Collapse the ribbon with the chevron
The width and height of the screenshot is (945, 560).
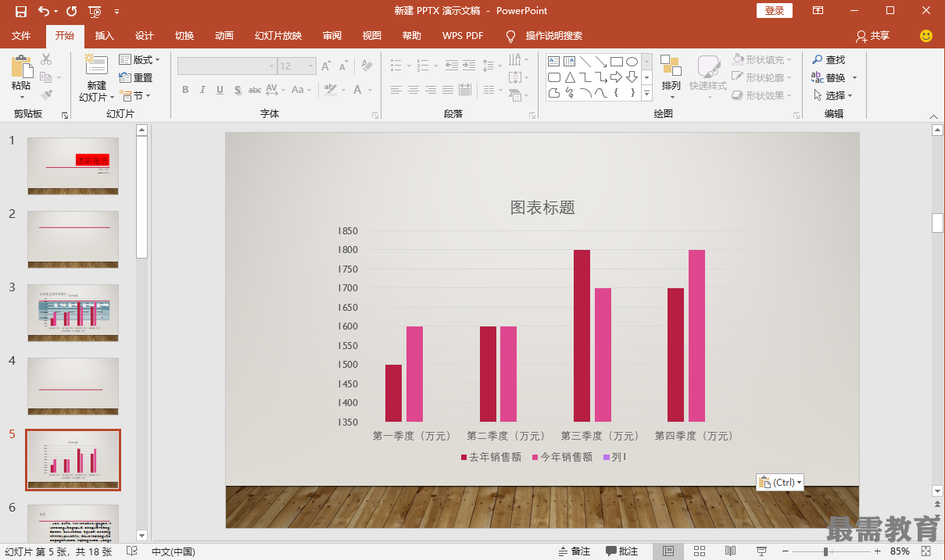pos(933,116)
